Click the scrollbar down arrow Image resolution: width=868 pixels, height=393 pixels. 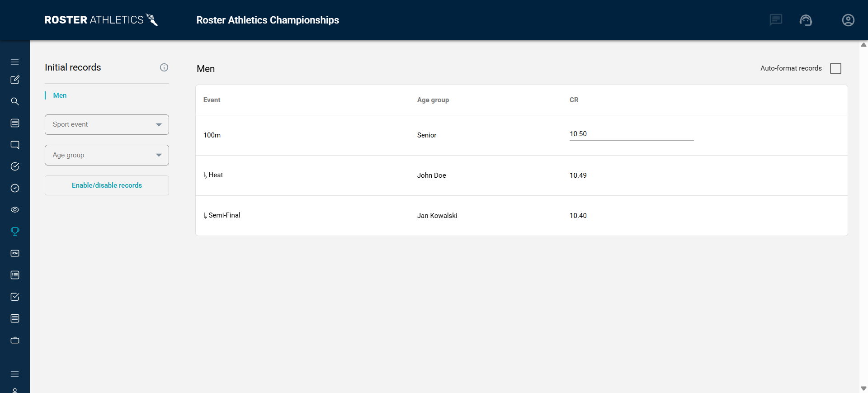863,388
